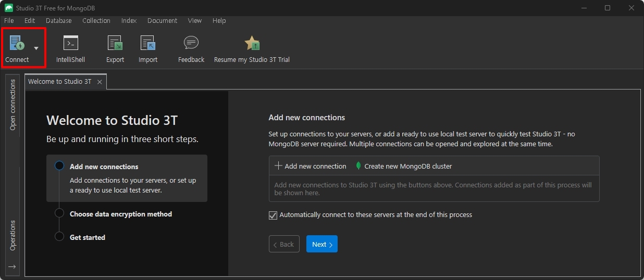This screenshot has width=644, height=280.
Task: Open the Collection menu
Action: pyautogui.click(x=96, y=21)
